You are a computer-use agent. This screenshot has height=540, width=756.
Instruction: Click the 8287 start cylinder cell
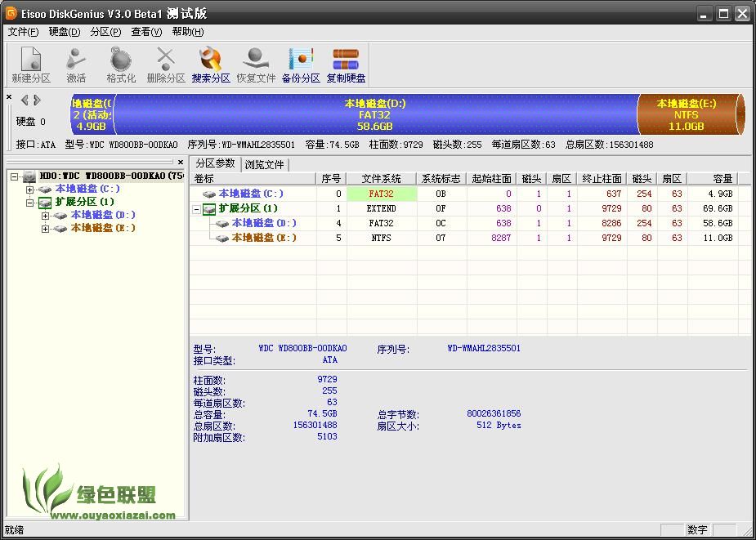(492, 239)
